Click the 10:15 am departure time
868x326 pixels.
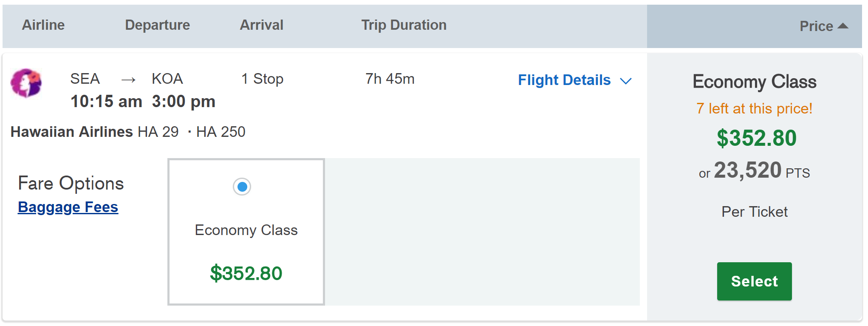coord(106,102)
